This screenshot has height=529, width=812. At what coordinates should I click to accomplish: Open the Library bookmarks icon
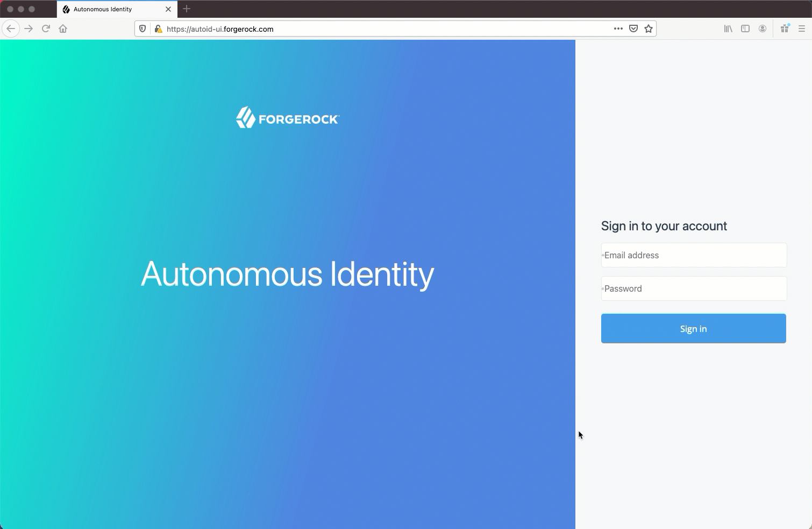(x=728, y=29)
